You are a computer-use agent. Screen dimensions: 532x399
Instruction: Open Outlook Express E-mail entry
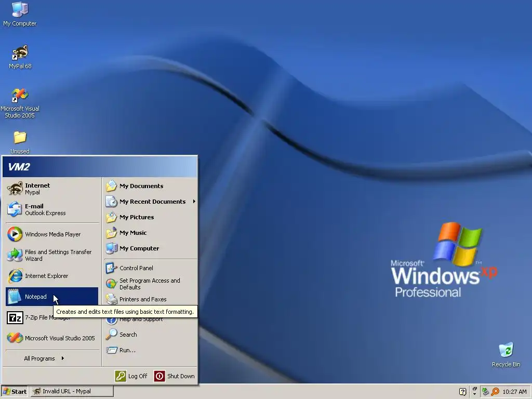pyautogui.click(x=52, y=209)
